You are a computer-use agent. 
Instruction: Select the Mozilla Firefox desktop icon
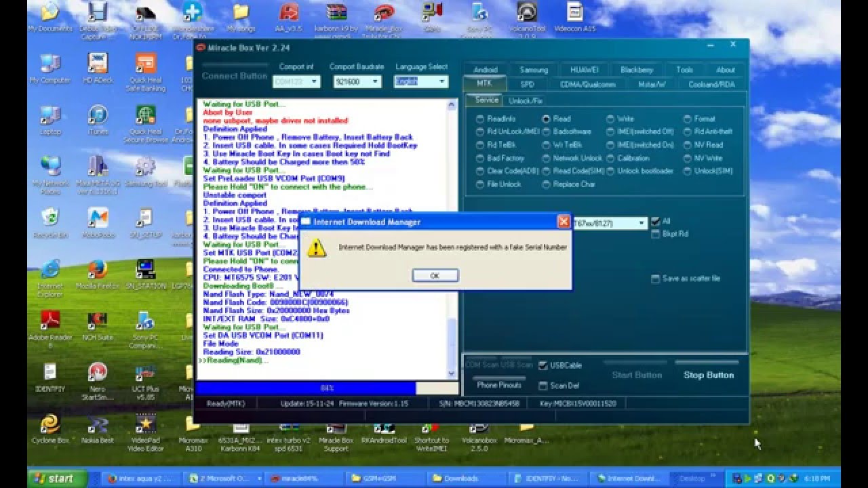click(98, 274)
